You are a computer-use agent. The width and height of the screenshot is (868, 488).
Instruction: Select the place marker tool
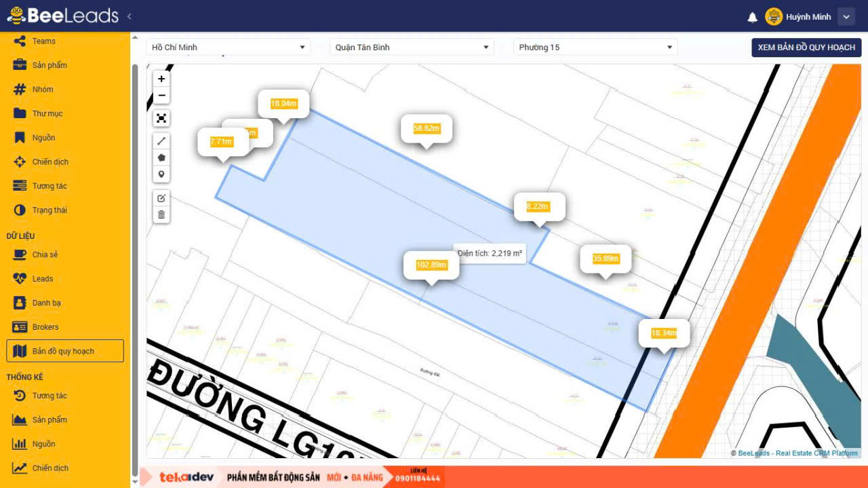(x=161, y=174)
